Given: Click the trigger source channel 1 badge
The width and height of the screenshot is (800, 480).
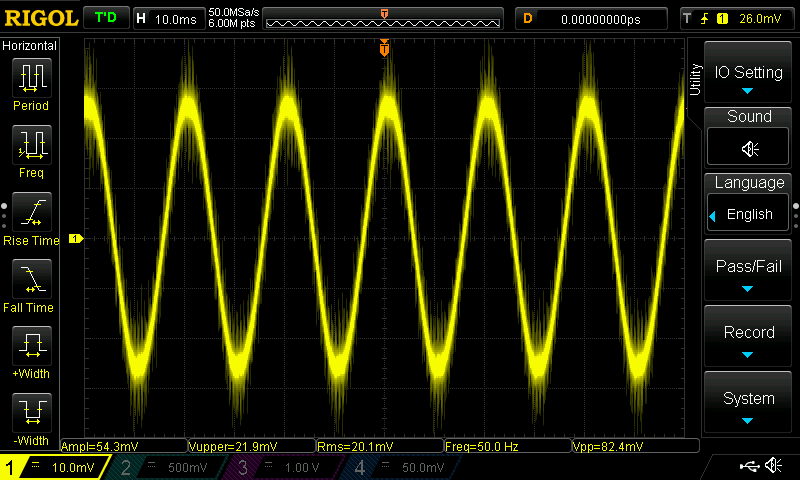Looking at the screenshot, I should [722, 19].
